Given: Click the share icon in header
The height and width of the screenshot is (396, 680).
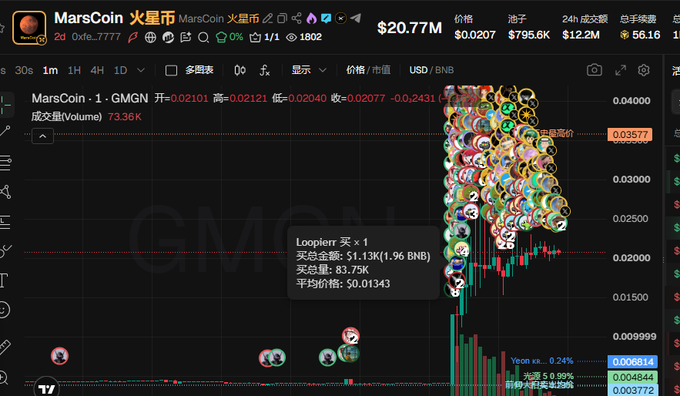Looking at the screenshot, I should pyautogui.click(x=297, y=18).
